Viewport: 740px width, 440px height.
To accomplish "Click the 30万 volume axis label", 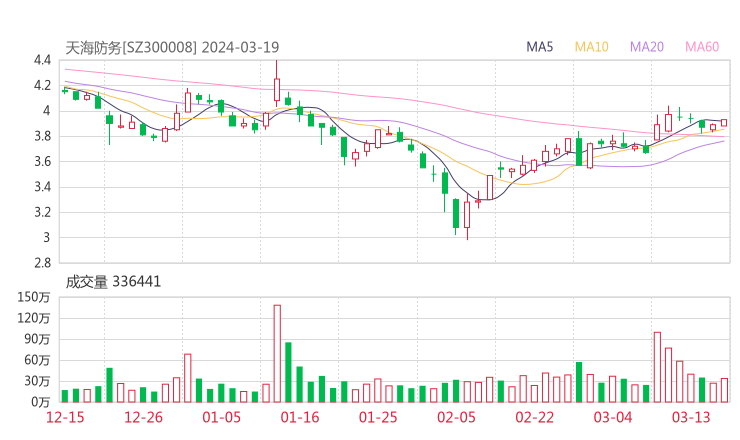I will 37,381.
